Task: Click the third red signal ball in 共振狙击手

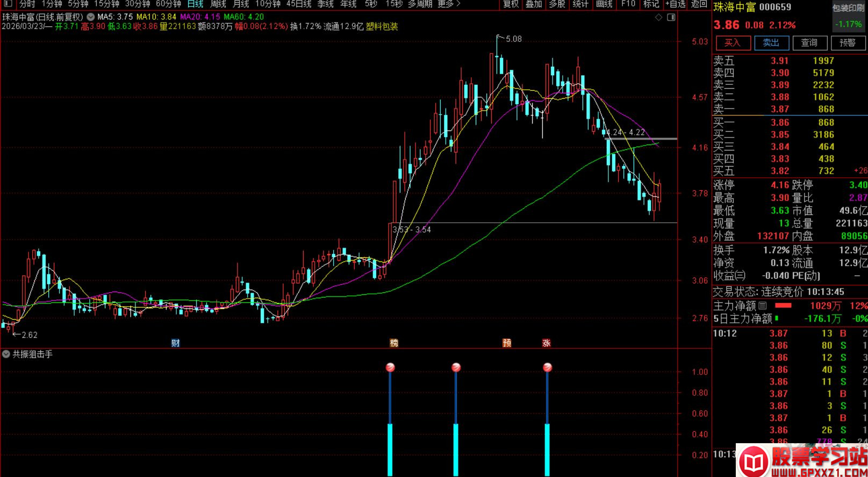Action: (547, 367)
